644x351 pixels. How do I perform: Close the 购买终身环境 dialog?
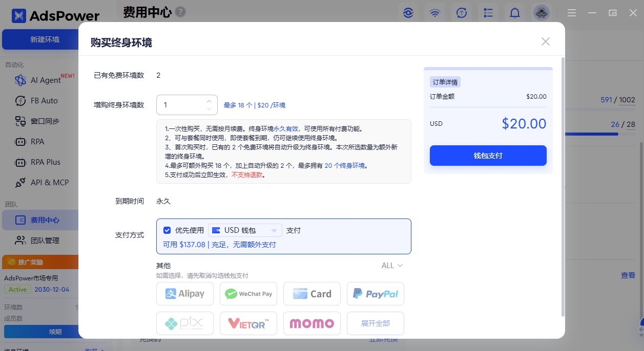pyautogui.click(x=546, y=41)
